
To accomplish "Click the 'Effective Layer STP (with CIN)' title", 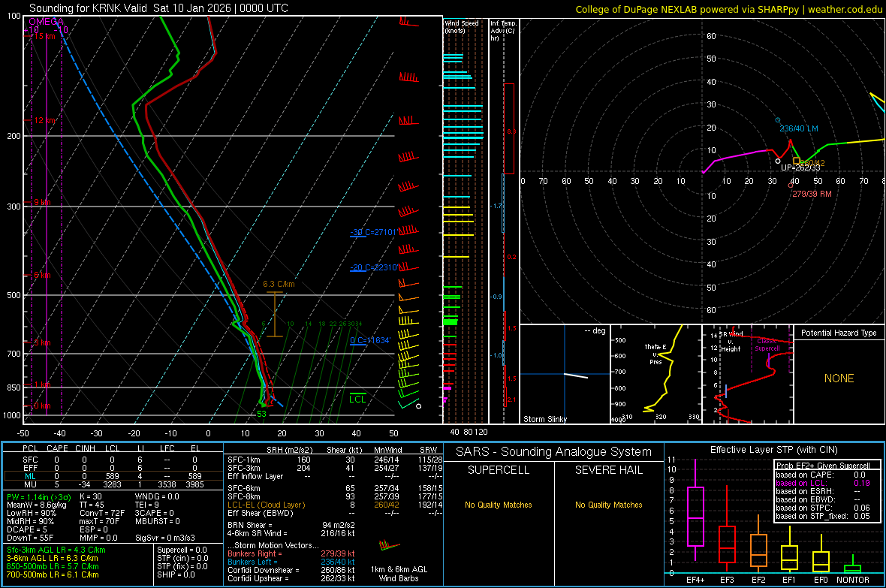I will point(774,450).
